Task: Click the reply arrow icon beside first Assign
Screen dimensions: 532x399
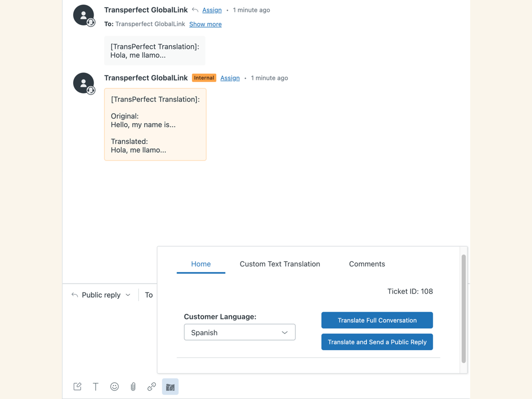Action: tap(195, 10)
